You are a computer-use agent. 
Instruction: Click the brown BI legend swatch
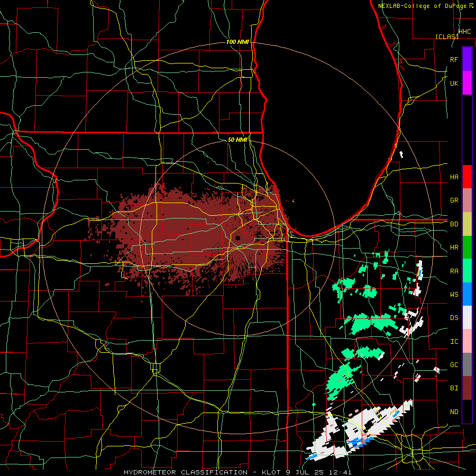coord(467,388)
